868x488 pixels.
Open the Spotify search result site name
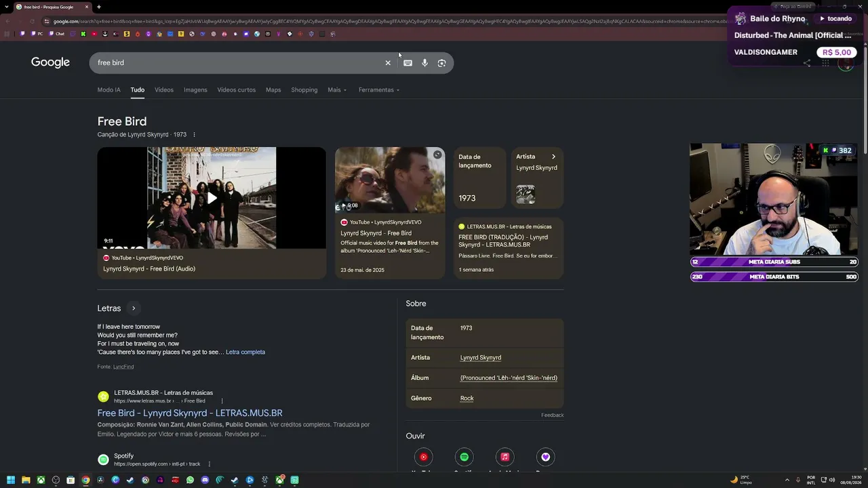coord(123,456)
